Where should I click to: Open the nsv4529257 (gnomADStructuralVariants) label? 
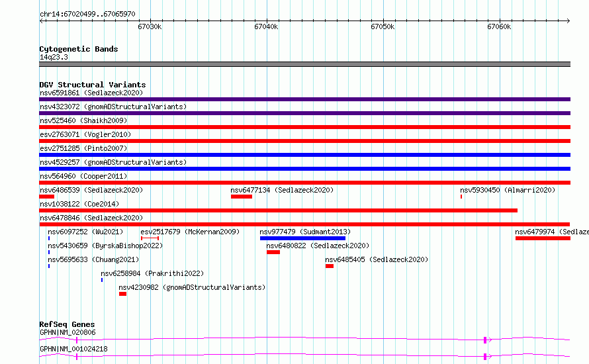113,162
